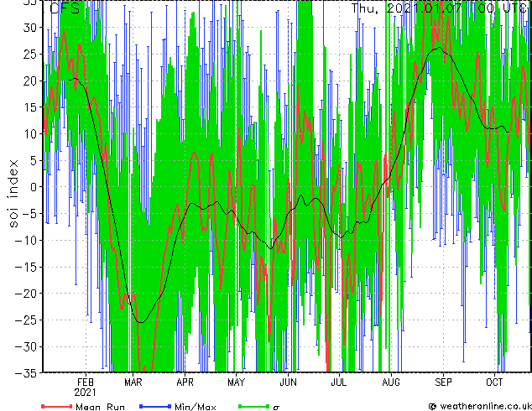Image resolution: width=532 pixels, height=411 pixels.
Task: Click the APR month label
Action: coord(185,382)
